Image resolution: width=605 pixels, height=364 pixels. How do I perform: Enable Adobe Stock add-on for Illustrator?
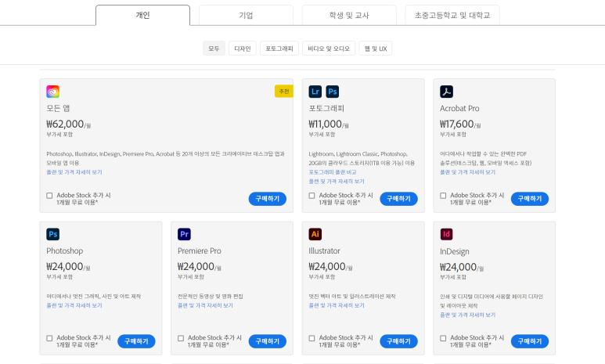312,338
